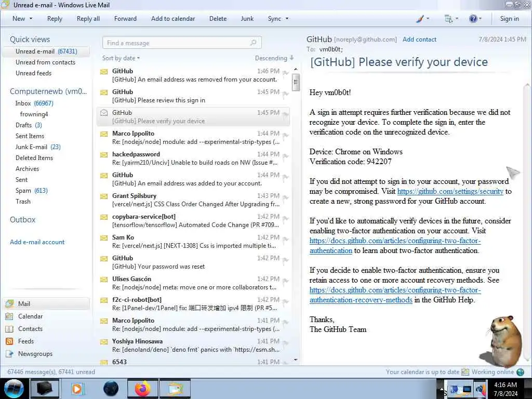Click message list scroll down arrow

point(296,360)
